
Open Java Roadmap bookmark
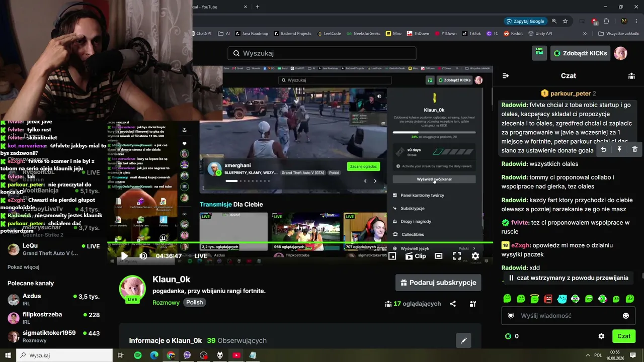252,34
